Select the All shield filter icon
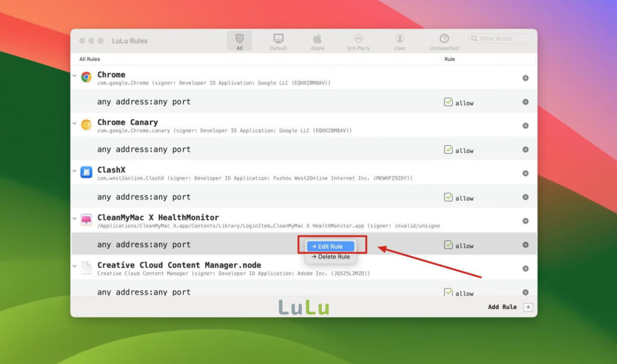The height and width of the screenshot is (364, 617). point(239,39)
